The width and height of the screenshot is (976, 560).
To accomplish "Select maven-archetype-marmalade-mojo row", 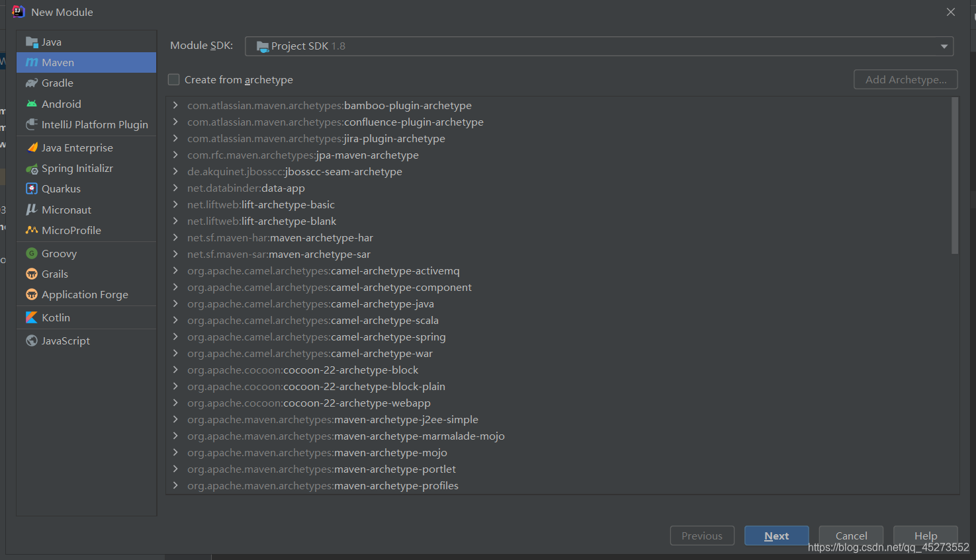I will 558,436.
